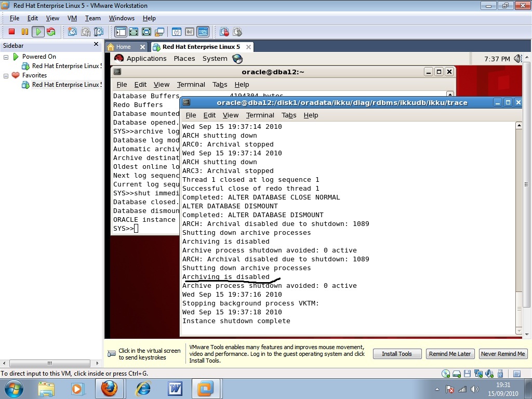
Task: Click the Install Tools button
Action: [396, 354]
